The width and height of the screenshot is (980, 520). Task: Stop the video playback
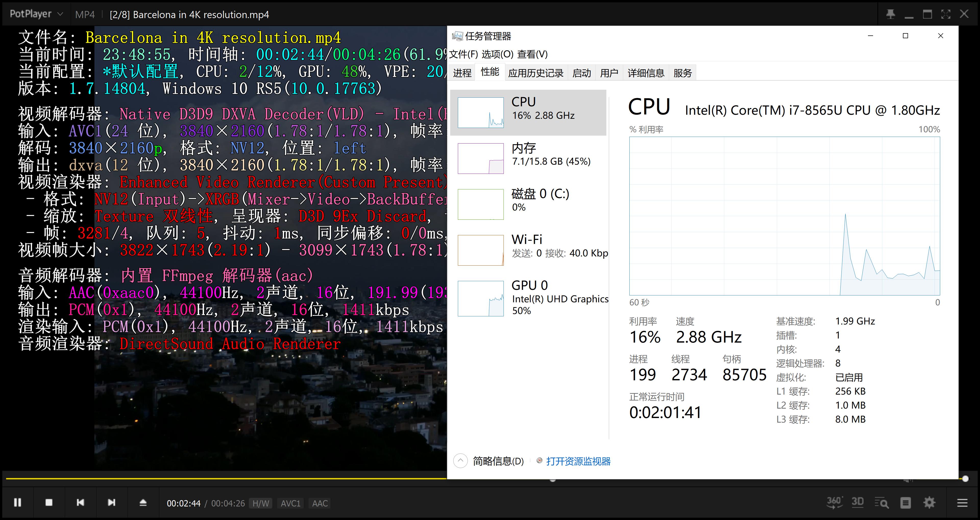pyautogui.click(x=49, y=502)
